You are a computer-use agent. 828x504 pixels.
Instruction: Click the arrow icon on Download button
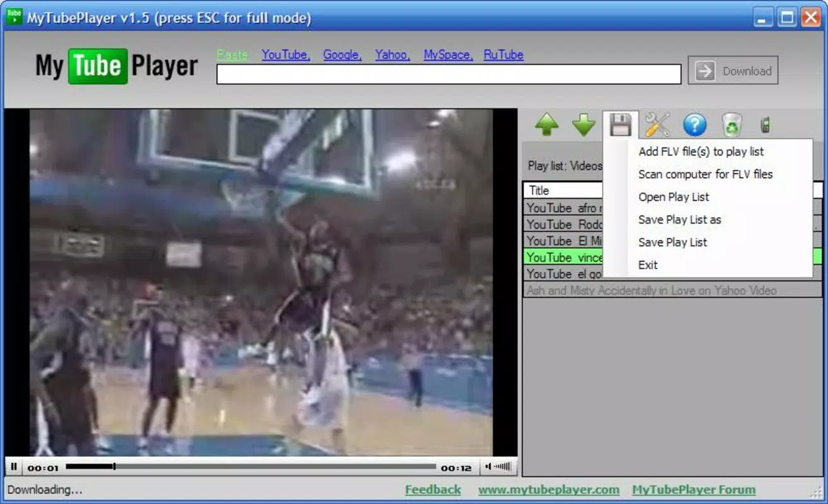pos(705,71)
